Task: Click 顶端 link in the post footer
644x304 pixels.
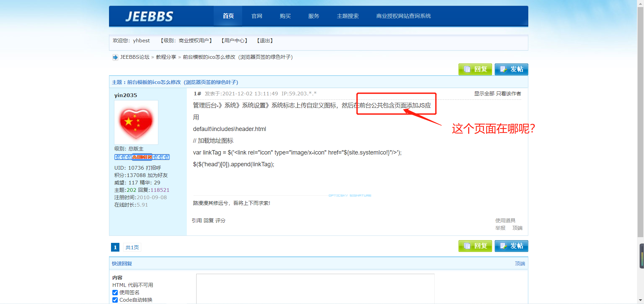Action: (518, 228)
